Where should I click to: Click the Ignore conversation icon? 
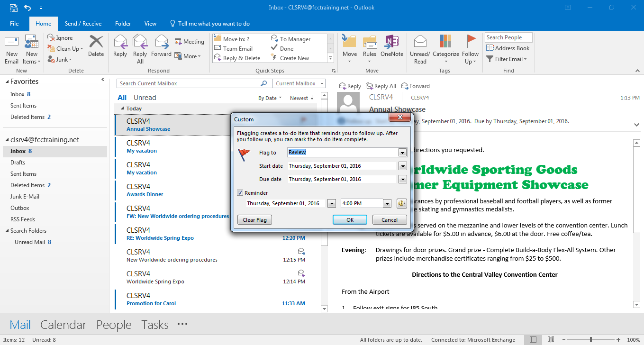tap(51, 38)
